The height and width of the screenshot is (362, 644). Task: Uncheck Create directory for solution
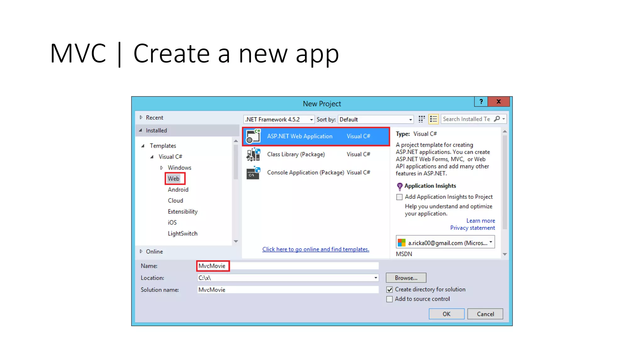[x=389, y=289]
